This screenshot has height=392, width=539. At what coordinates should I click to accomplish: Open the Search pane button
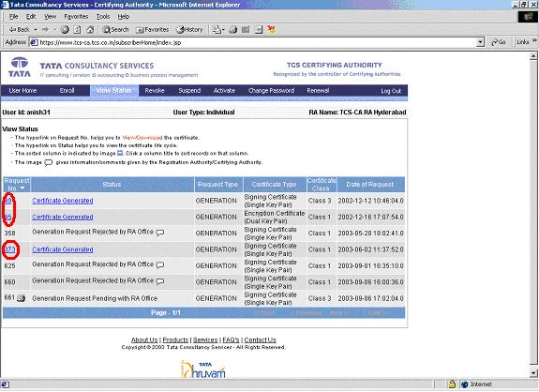[115, 30]
